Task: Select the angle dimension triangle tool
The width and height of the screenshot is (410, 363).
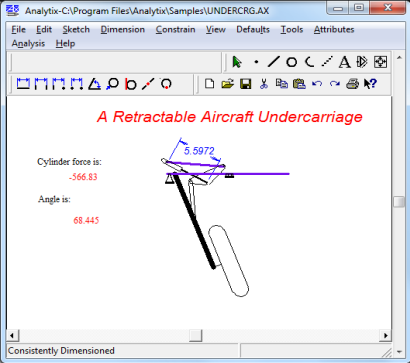Action: point(95,84)
